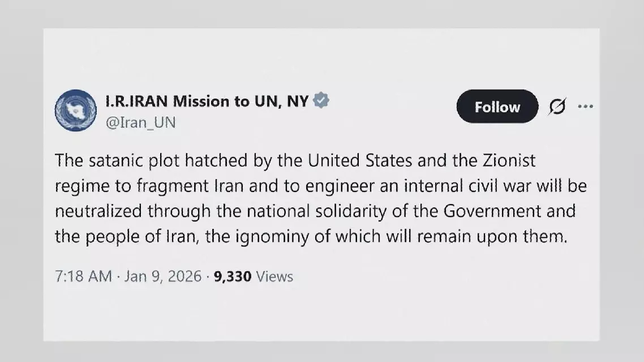Image resolution: width=644 pixels, height=362 pixels.
Task: Open the I.R.IRAN Mission to UN, NY name
Action: 207,102
